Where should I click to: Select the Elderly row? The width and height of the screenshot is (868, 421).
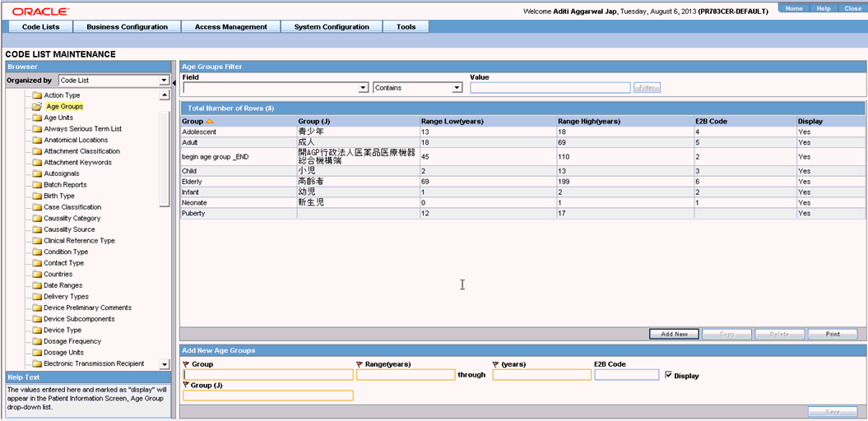[522, 182]
